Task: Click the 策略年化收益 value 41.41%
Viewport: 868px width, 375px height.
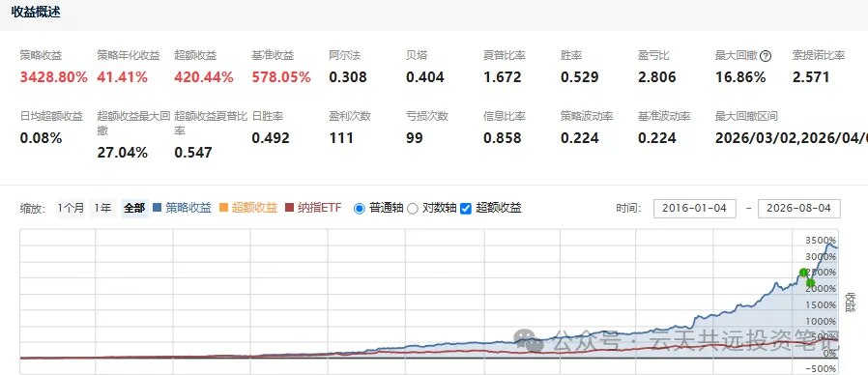Action: 123,77
